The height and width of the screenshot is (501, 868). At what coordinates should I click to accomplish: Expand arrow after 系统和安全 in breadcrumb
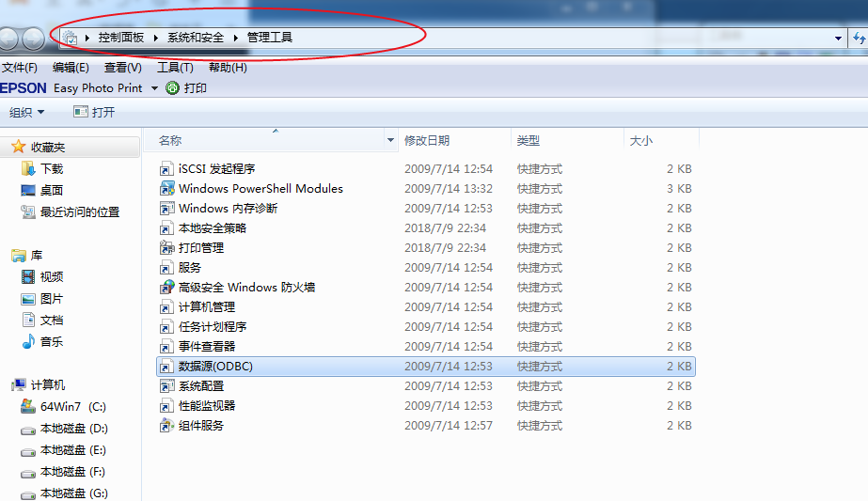coord(235,38)
